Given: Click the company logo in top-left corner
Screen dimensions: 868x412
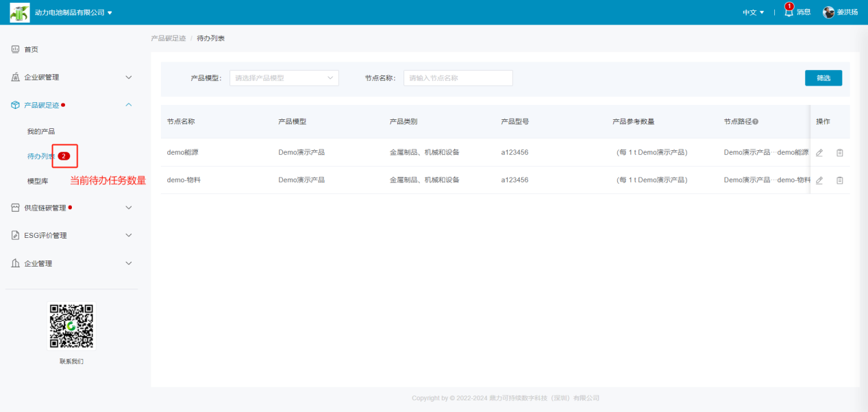Looking at the screenshot, I should 20,12.
